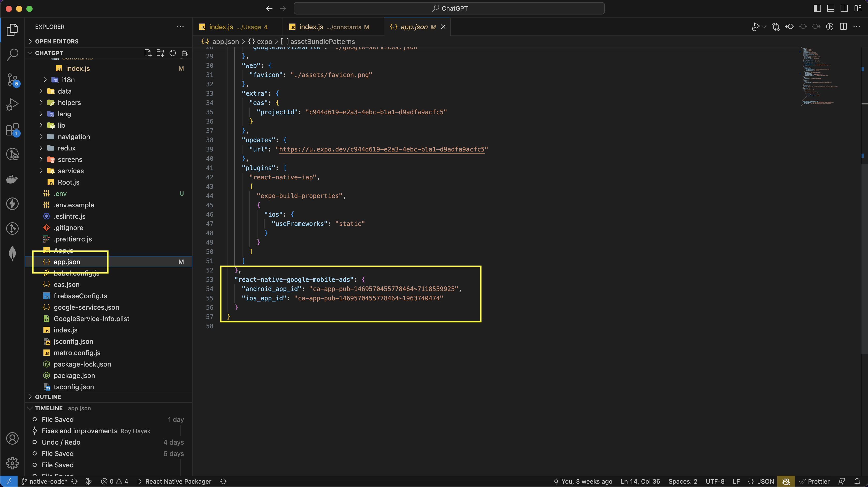Click expo in the breadcrumb
The height and width of the screenshot is (487, 868).
(x=264, y=41)
